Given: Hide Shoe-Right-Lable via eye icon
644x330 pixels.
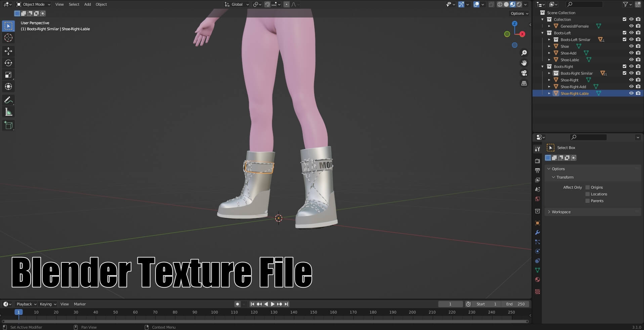Looking at the screenshot, I should [x=631, y=93].
